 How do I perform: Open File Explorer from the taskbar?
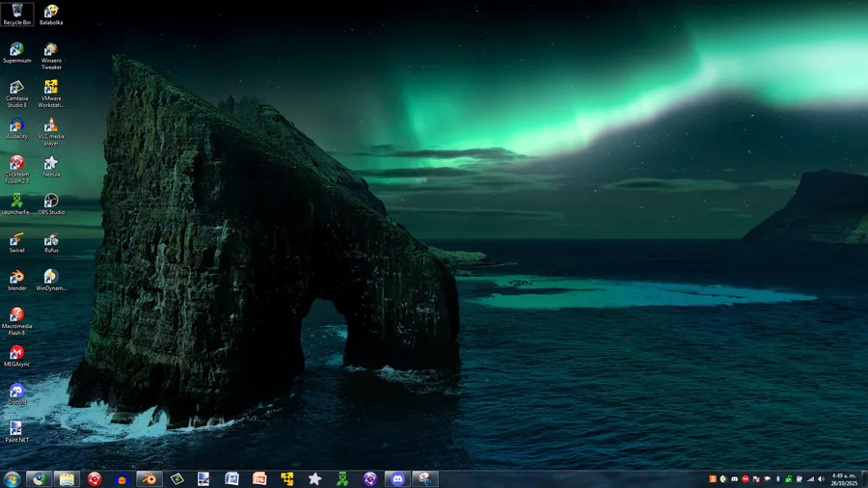coord(67,479)
